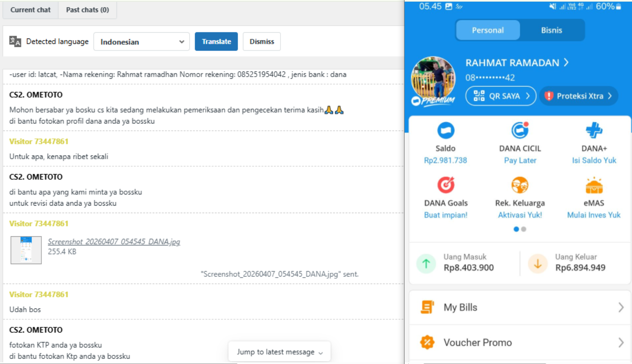Image resolution: width=632 pixels, height=364 pixels.
Task: Click the 255.4 KB file size text
Action: [x=62, y=252]
